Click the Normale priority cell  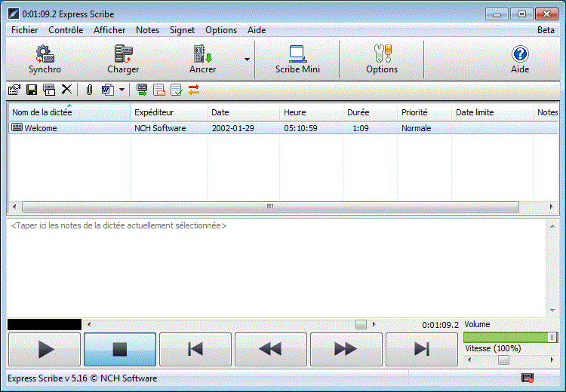(x=416, y=128)
